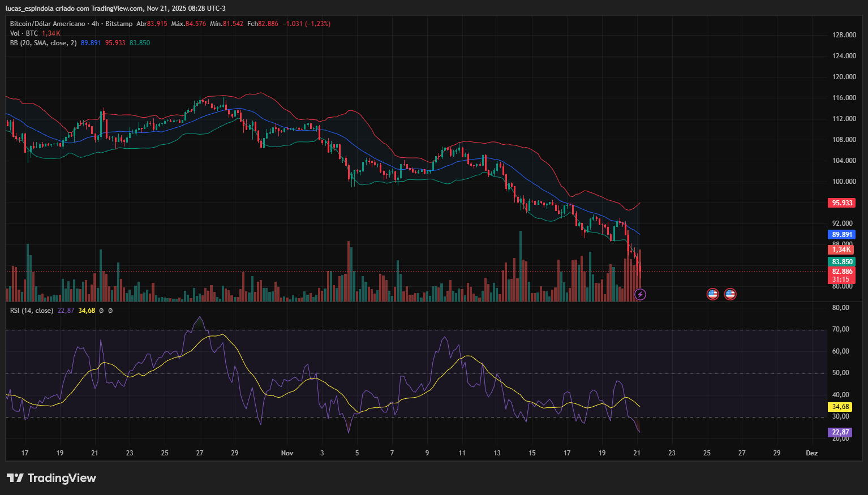This screenshot has height=495, width=868.
Task: Click the green 83.850 lower band label
Action: [841, 262]
